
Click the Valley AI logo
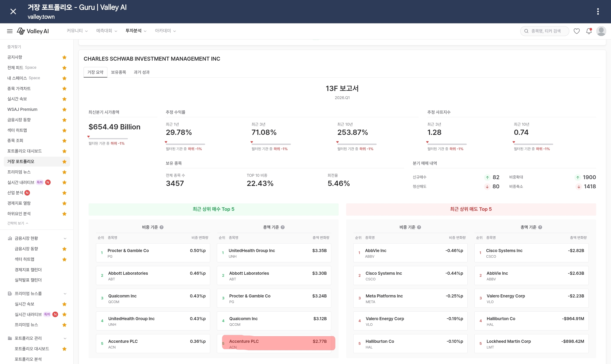[33, 31]
